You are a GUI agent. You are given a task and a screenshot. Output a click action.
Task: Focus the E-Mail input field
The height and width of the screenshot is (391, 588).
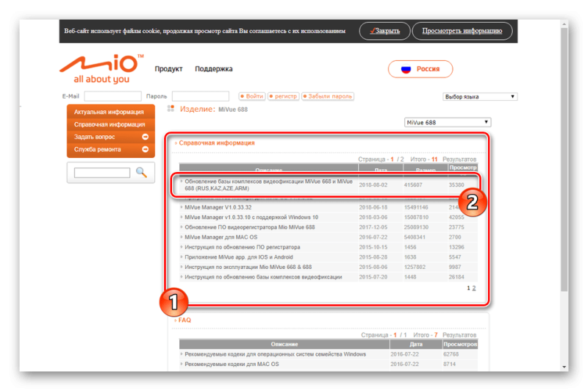112,96
